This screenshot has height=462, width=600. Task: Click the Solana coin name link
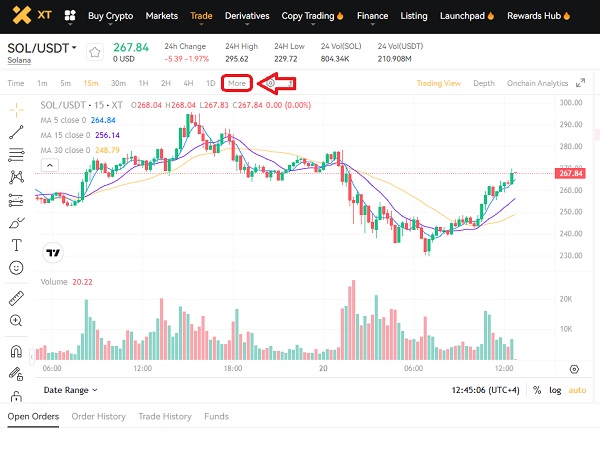pyautogui.click(x=19, y=60)
